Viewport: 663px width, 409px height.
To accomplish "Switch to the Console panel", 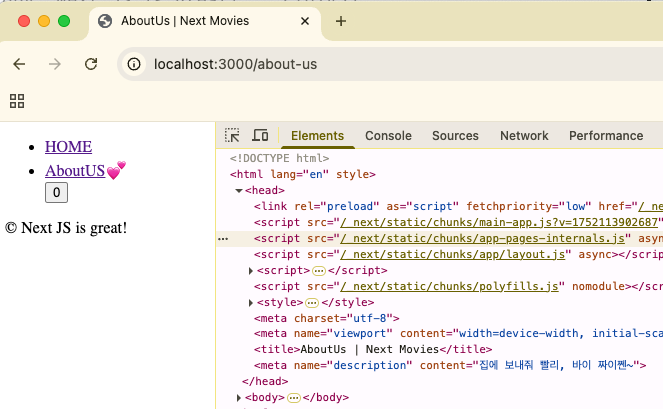I will tap(388, 136).
